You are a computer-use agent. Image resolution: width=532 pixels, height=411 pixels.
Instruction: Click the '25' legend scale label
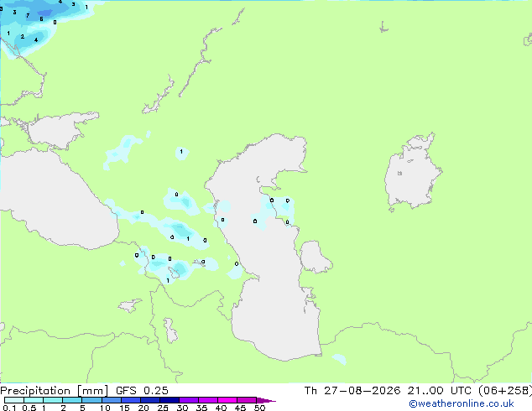[x=163, y=408]
